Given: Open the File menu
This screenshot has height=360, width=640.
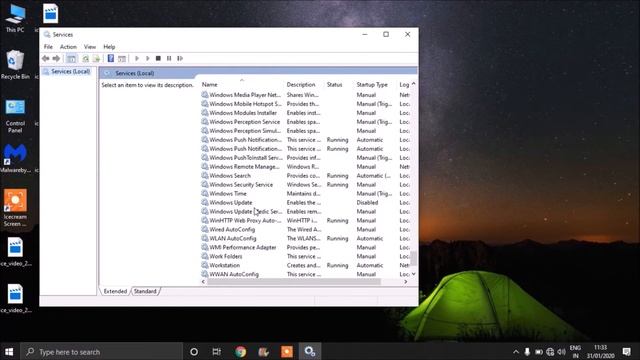Looking at the screenshot, I should point(48,47).
